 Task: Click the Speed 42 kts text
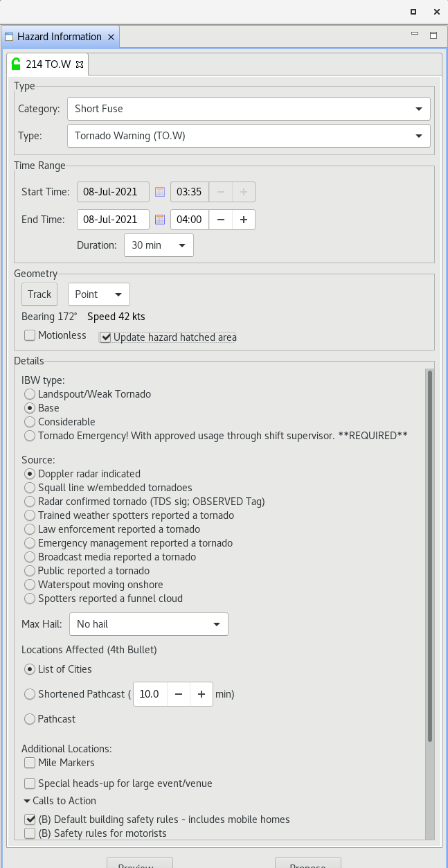click(116, 317)
